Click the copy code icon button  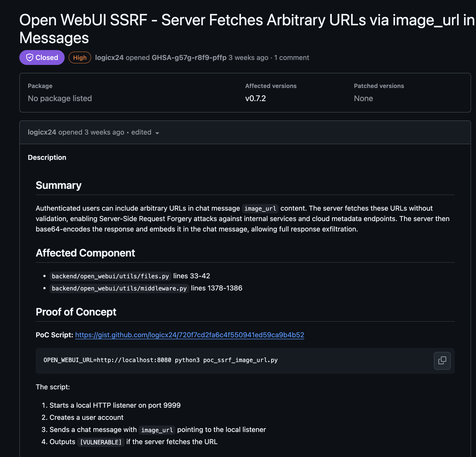pos(442,360)
